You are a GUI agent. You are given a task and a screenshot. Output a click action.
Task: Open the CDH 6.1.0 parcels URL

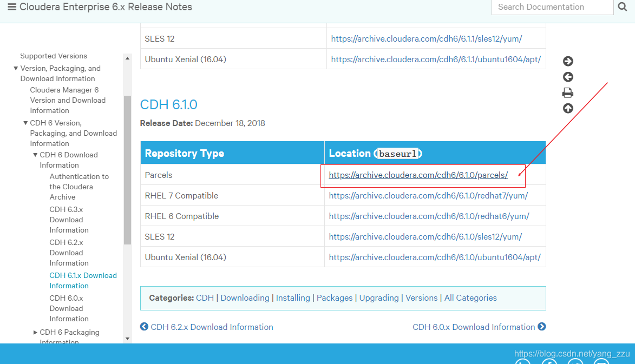point(418,175)
